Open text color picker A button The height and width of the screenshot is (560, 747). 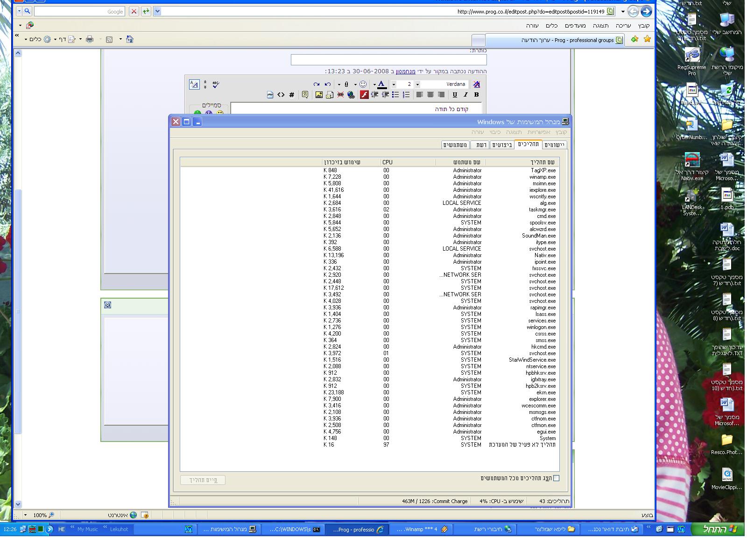[x=381, y=84]
